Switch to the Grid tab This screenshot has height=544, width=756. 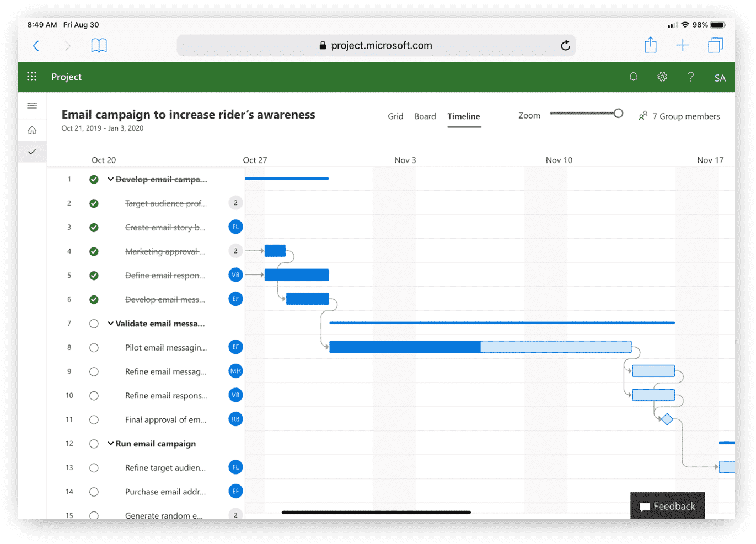(x=395, y=116)
